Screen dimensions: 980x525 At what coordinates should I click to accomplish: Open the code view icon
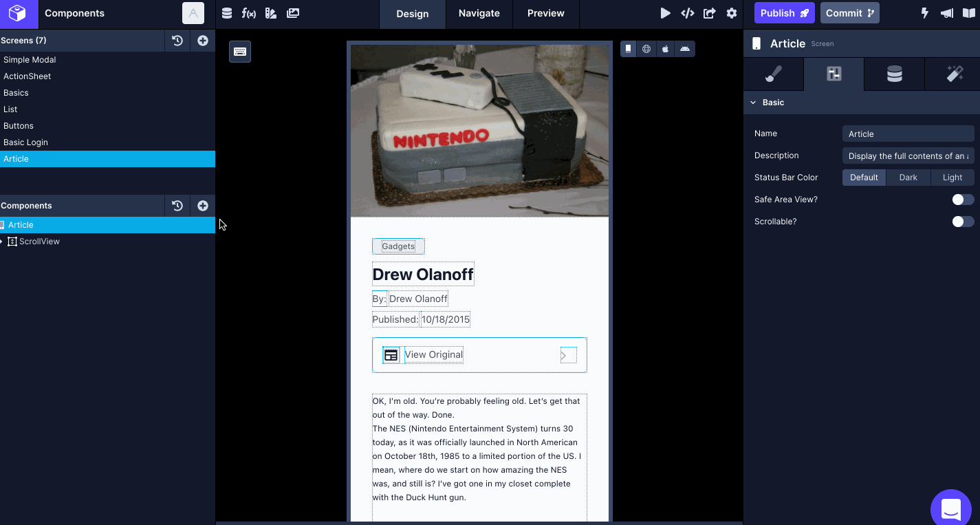687,13
